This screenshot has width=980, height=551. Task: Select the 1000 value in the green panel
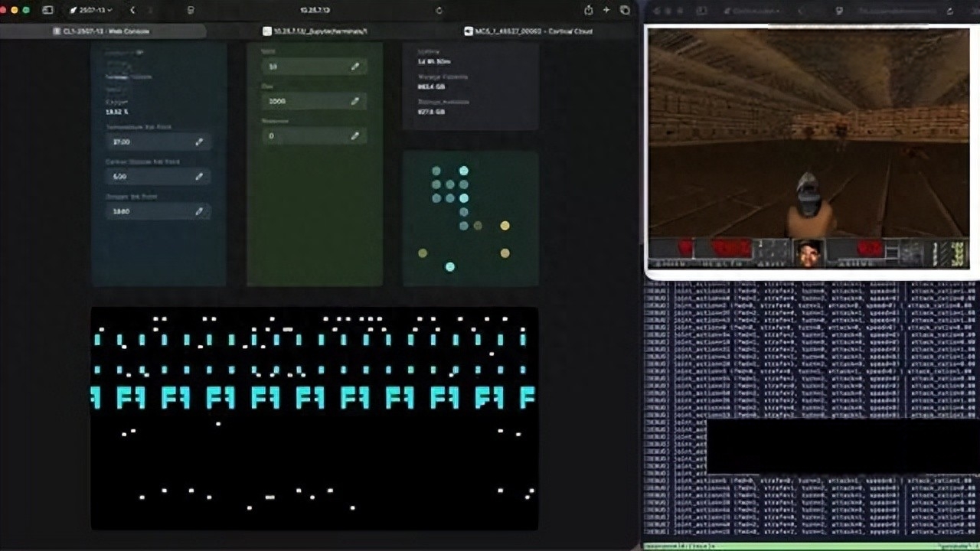point(276,101)
